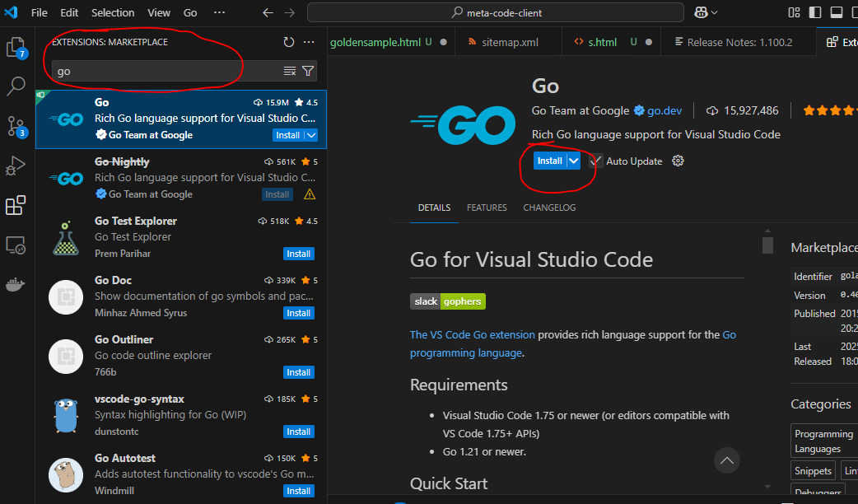Open the View menu
The image size is (858, 504).
pyautogui.click(x=159, y=12)
